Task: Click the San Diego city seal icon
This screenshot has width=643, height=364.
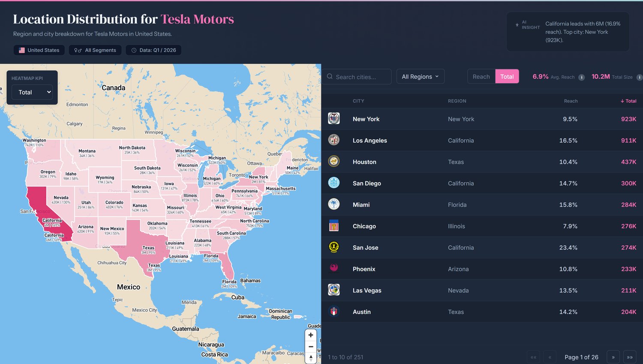Action: (334, 183)
